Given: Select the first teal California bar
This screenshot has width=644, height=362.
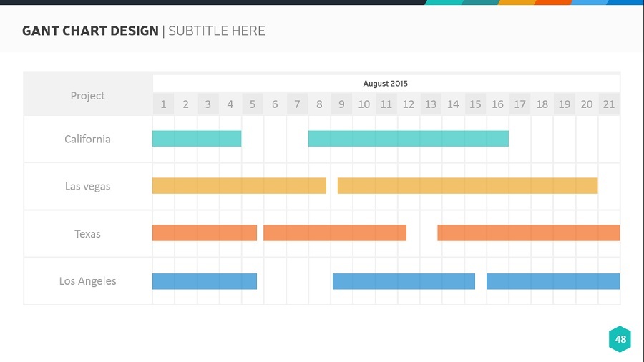Looking at the screenshot, I should [x=197, y=139].
